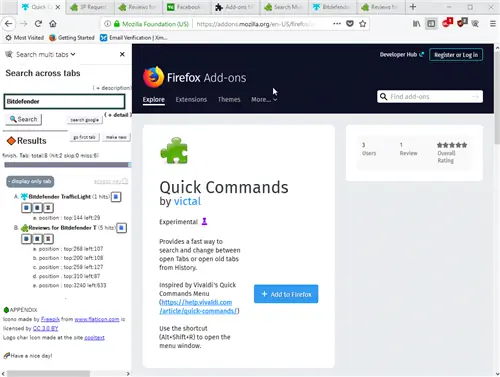500x377 pixels.
Task: Open the Freepik link in the appendix
Action: click(x=50, y=319)
